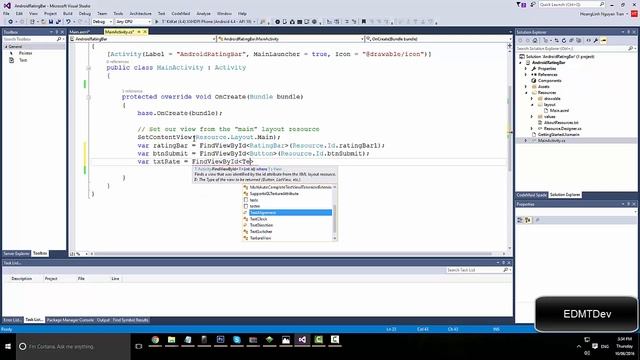Expand the Properties node in Solution Explorer
Screen dimensions: 640x360
click(x=526, y=69)
